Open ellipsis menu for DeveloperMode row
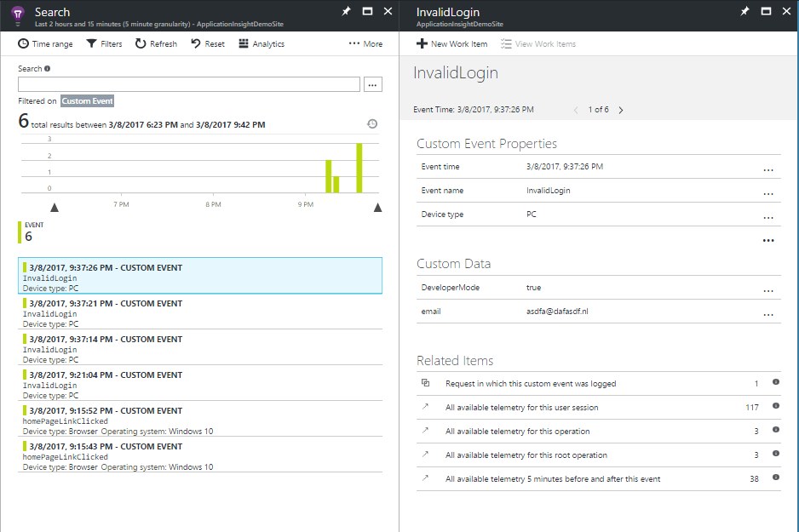The width and height of the screenshot is (799, 532). (768, 291)
